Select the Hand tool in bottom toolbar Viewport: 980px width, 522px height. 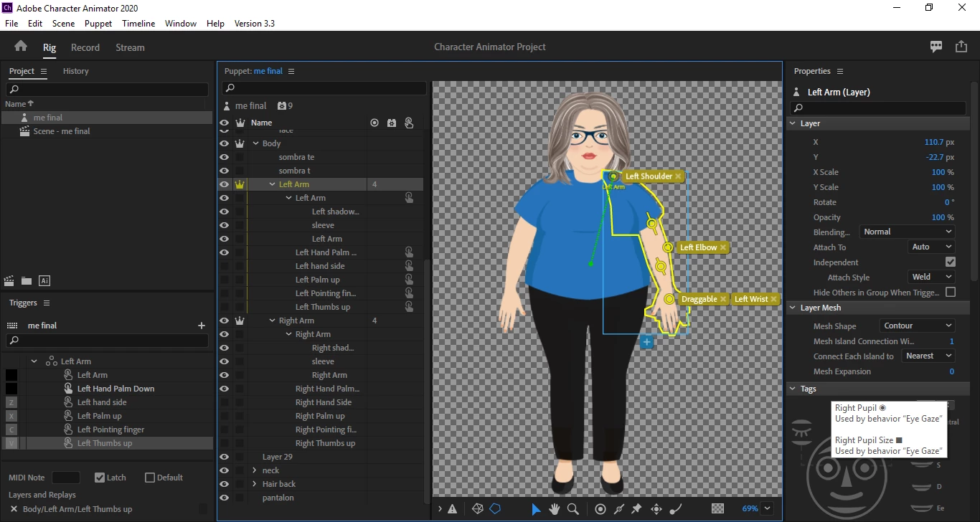(x=555, y=509)
